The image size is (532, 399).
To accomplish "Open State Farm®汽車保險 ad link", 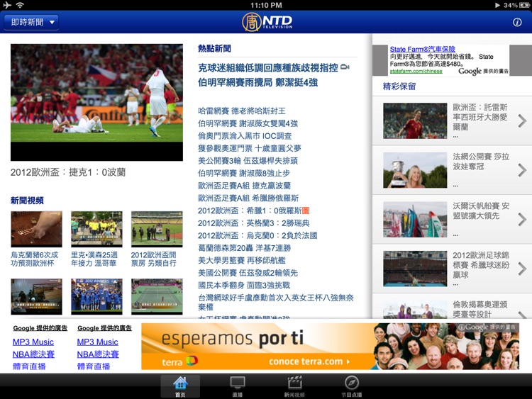I will pos(423,49).
